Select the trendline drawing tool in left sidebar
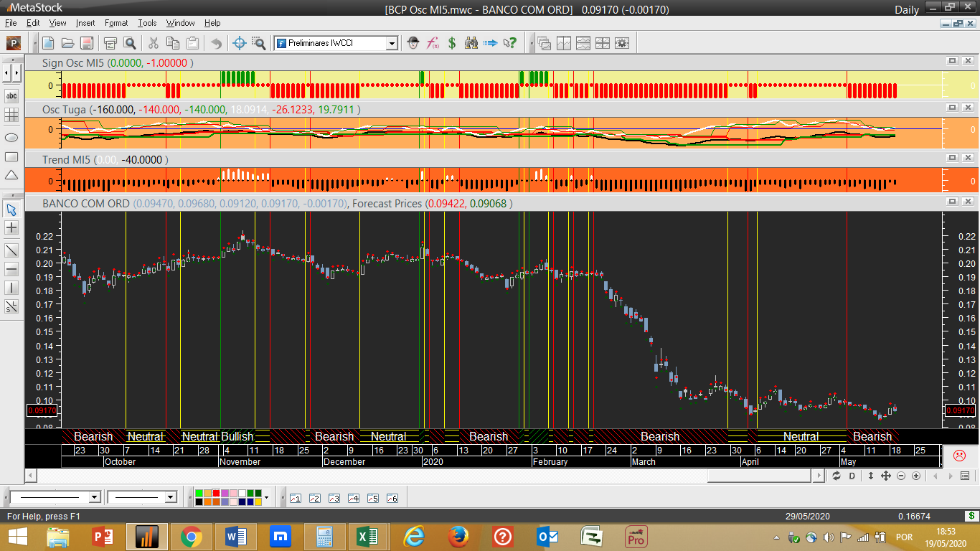 [11, 250]
